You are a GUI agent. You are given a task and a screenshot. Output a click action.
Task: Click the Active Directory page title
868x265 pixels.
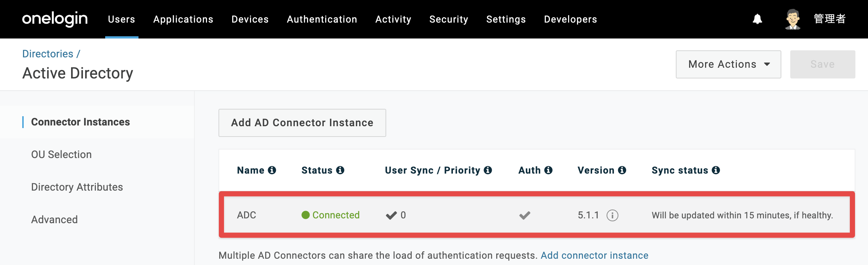(x=78, y=73)
